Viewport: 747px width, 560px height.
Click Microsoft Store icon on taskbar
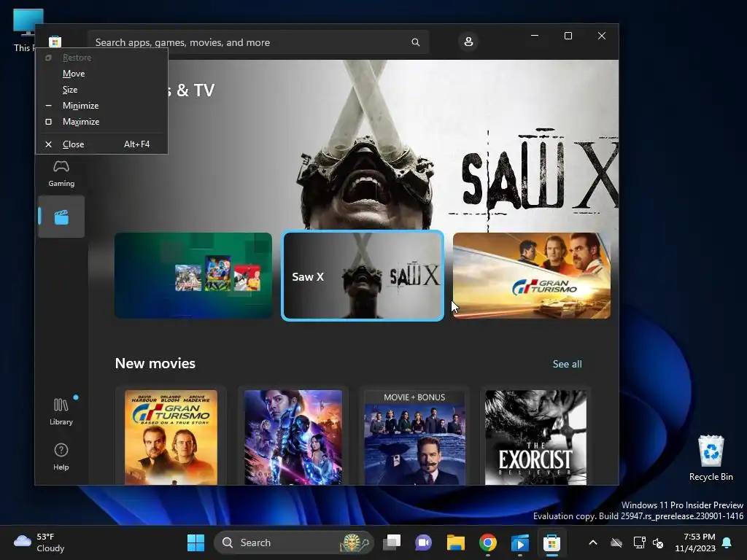point(551,542)
